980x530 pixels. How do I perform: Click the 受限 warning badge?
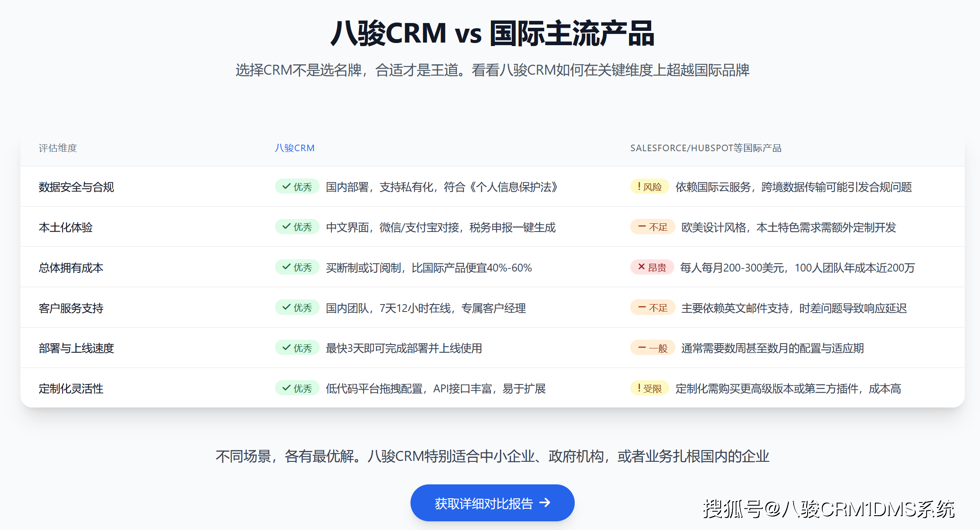[649, 388]
